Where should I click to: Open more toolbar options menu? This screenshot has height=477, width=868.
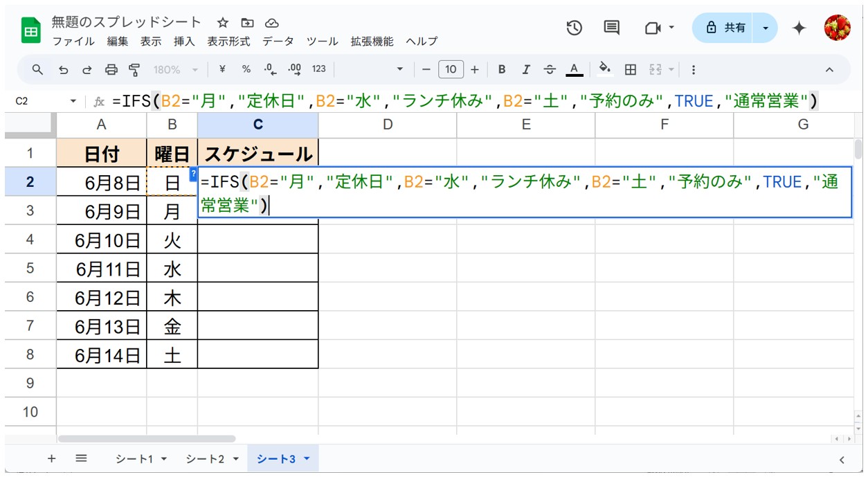(x=693, y=69)
